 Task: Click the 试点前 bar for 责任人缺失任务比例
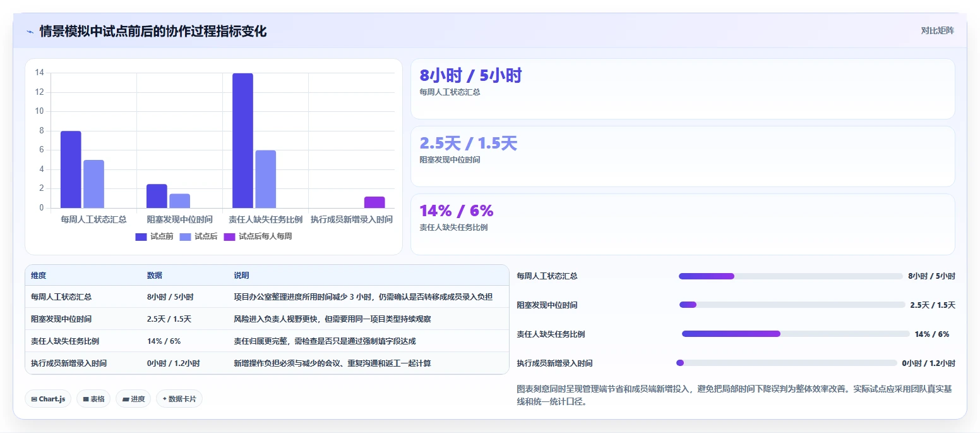(x=242, y=140)
